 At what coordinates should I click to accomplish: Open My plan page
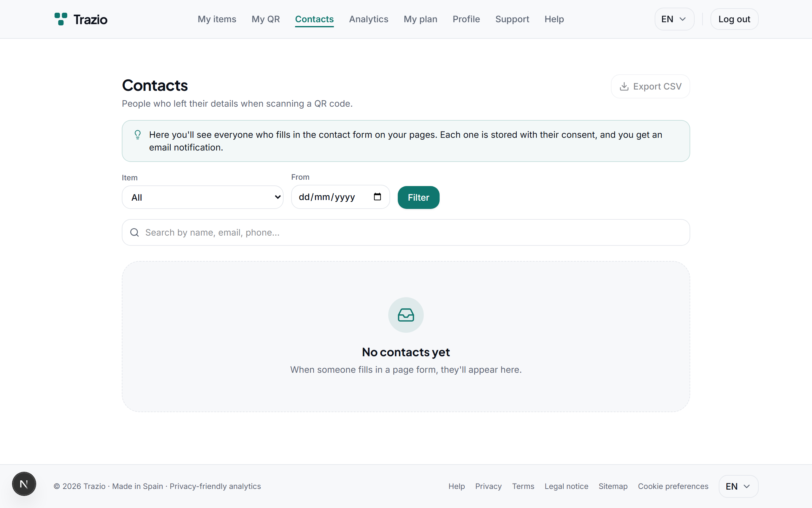pyautogui.click(x=420, y=19)
